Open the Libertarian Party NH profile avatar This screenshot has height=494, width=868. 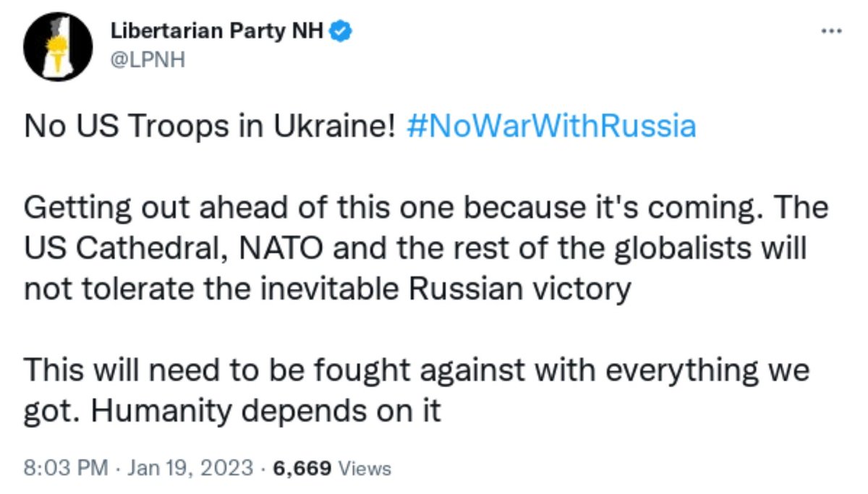point(59,47)
